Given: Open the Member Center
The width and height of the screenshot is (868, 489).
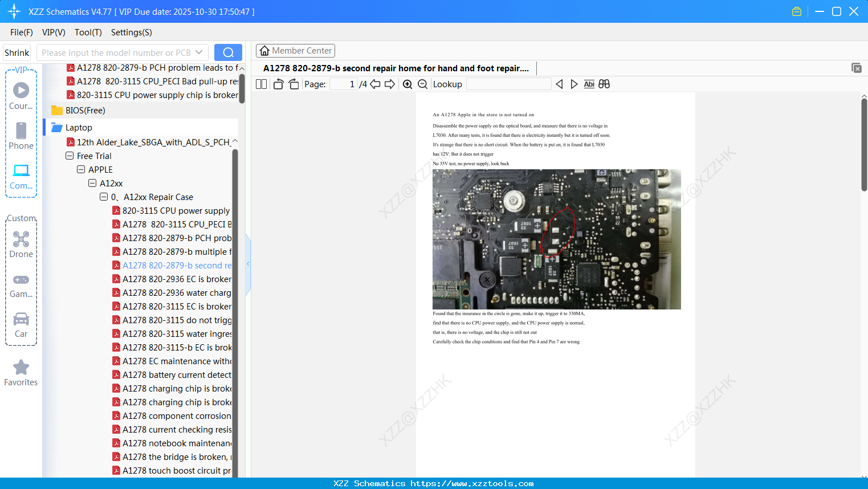Looking at the screenshot, I should coord(295,51).
